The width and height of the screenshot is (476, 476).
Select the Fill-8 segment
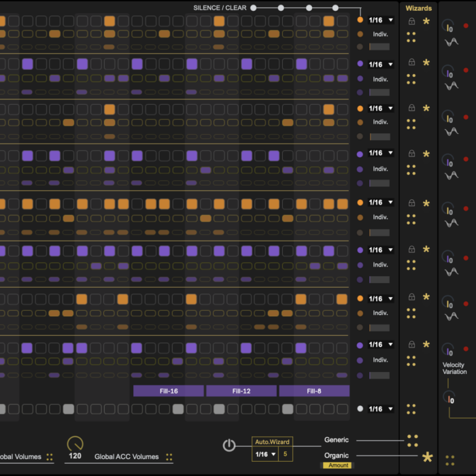tap(313, 391)
